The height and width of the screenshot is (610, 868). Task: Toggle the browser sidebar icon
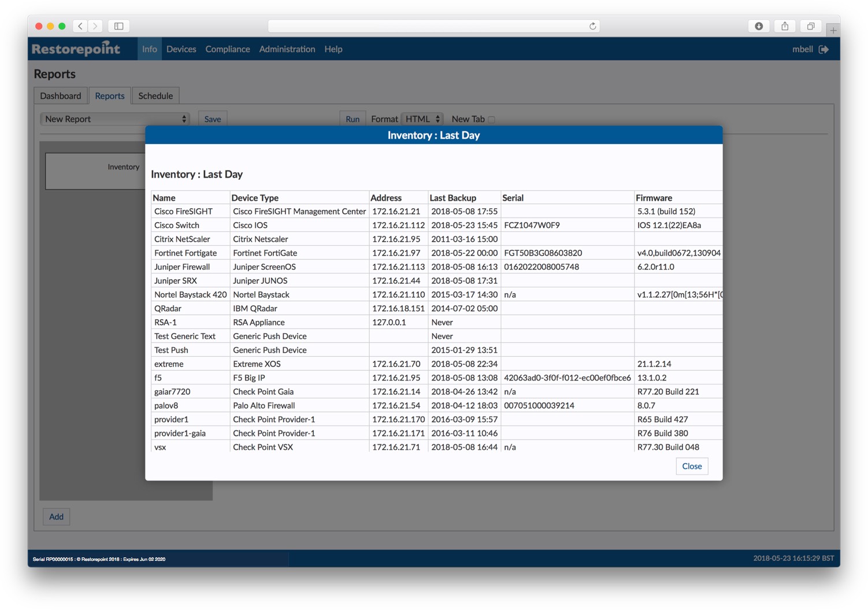click(118, 26)
